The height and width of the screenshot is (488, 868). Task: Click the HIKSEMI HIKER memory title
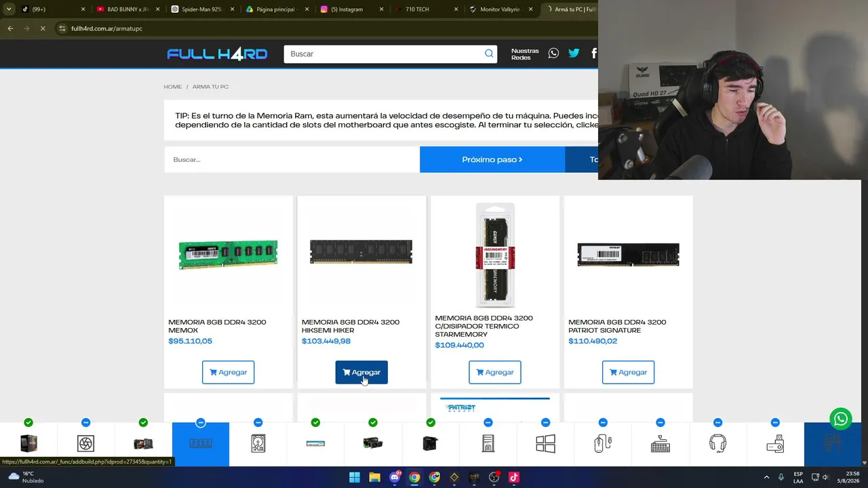point(351,326)
